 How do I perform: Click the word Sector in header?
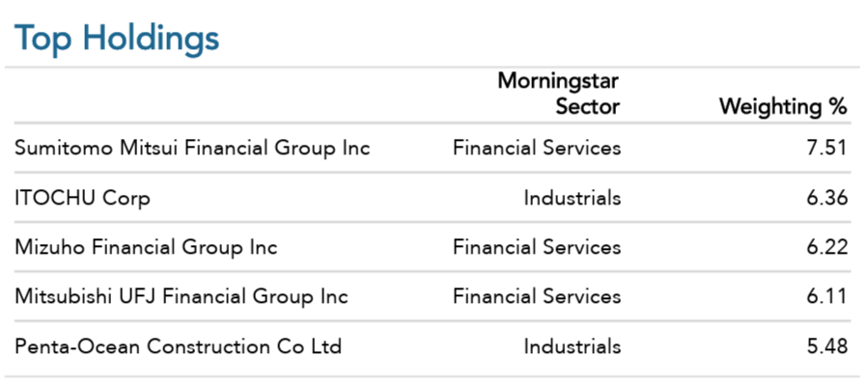tap(588, 106)
